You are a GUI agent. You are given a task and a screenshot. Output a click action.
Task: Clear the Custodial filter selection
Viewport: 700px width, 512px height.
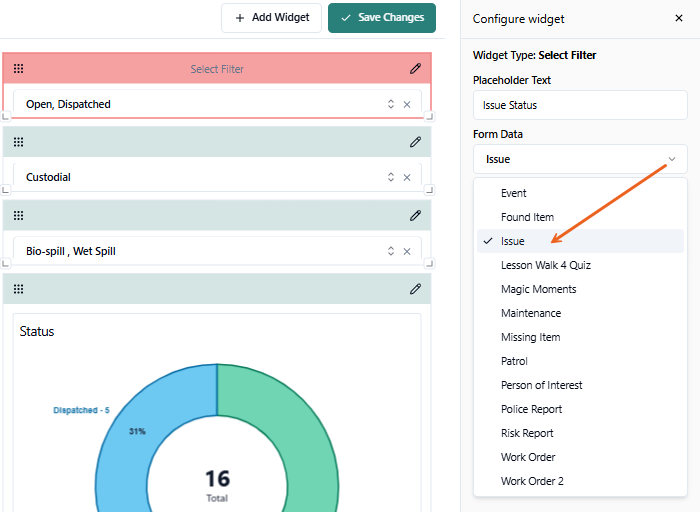[407, 177]
